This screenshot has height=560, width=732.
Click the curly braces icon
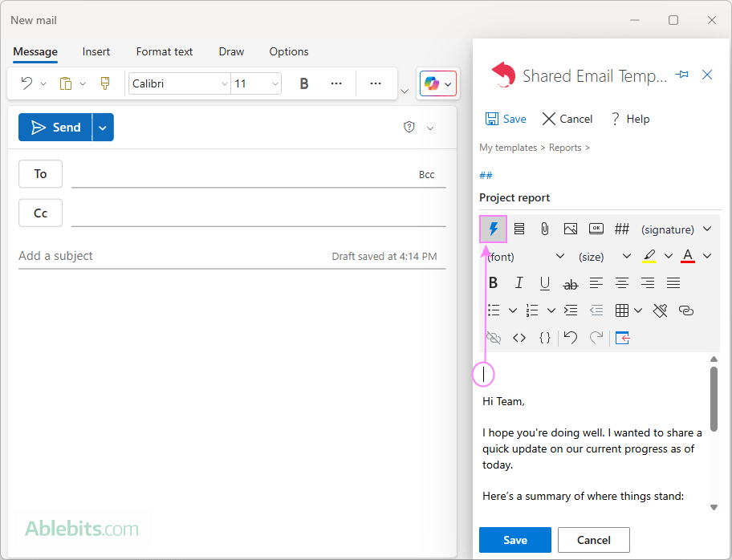(x=545, y=338)
